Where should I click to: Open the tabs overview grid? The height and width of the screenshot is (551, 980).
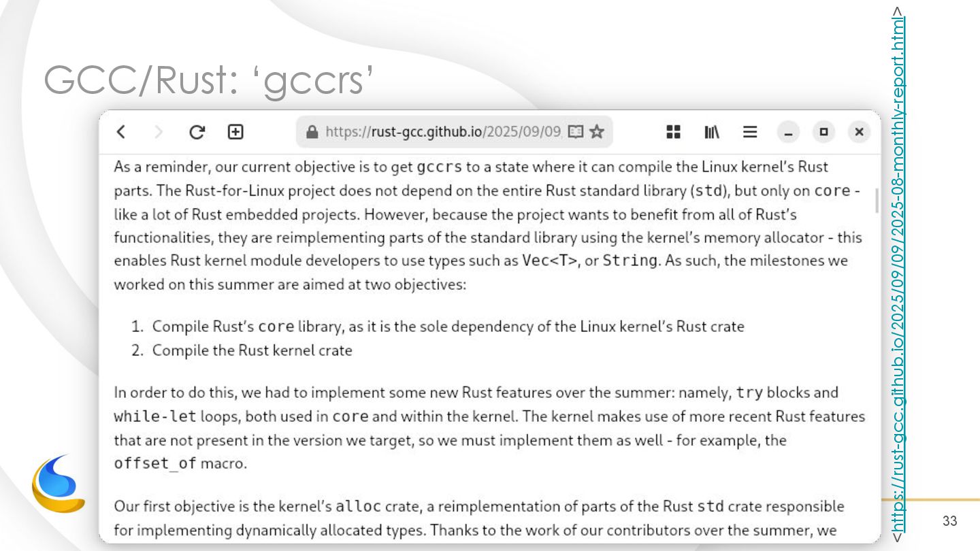[673, 132]
